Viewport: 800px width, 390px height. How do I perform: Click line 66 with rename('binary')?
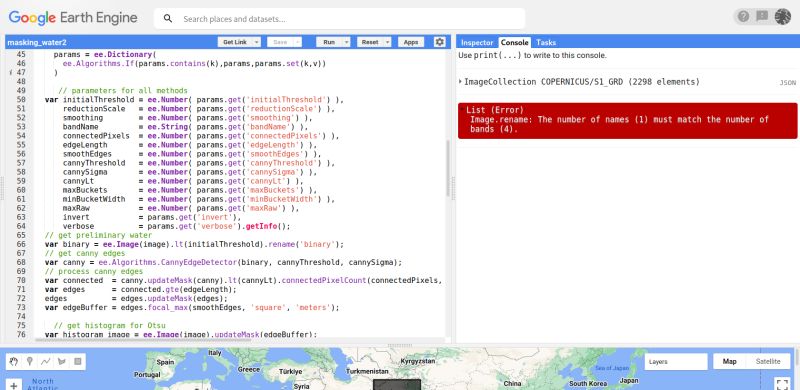click(x=194, y=244)
